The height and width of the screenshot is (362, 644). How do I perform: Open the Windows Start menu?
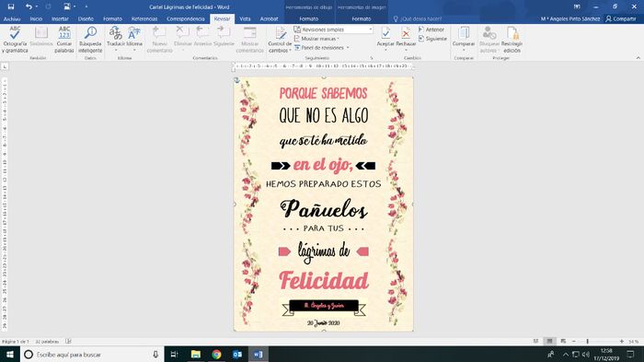coord(10,355)
